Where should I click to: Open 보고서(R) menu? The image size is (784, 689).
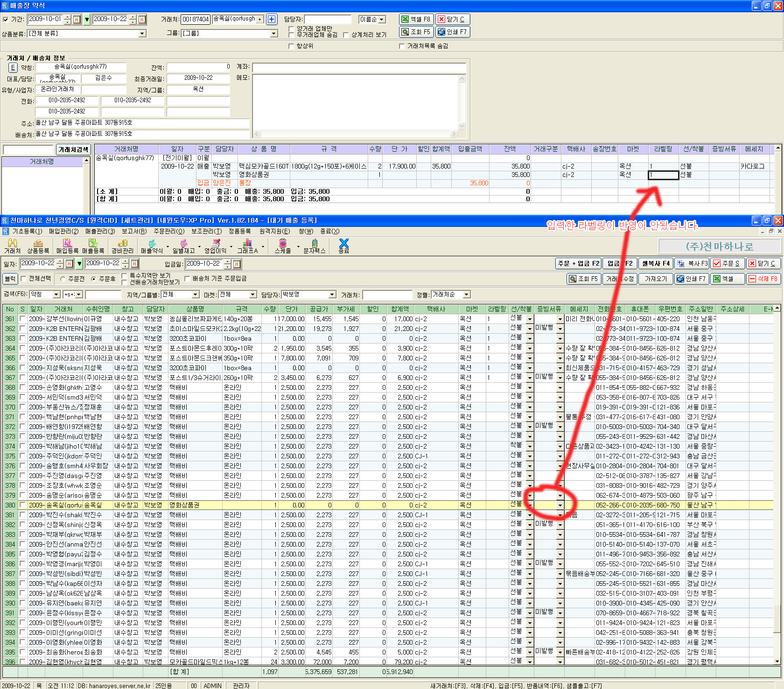[x=134, y=231]
